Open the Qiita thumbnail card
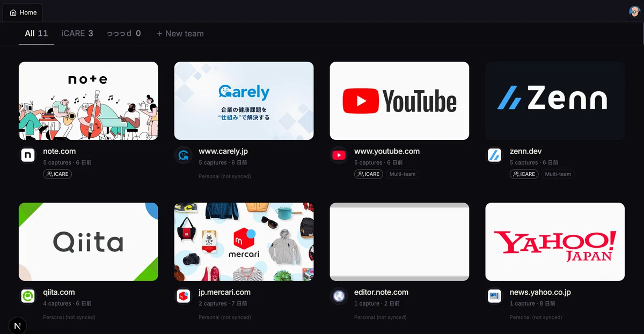The image size is (644, 334). pyautogui.click(x=89, y=242)
